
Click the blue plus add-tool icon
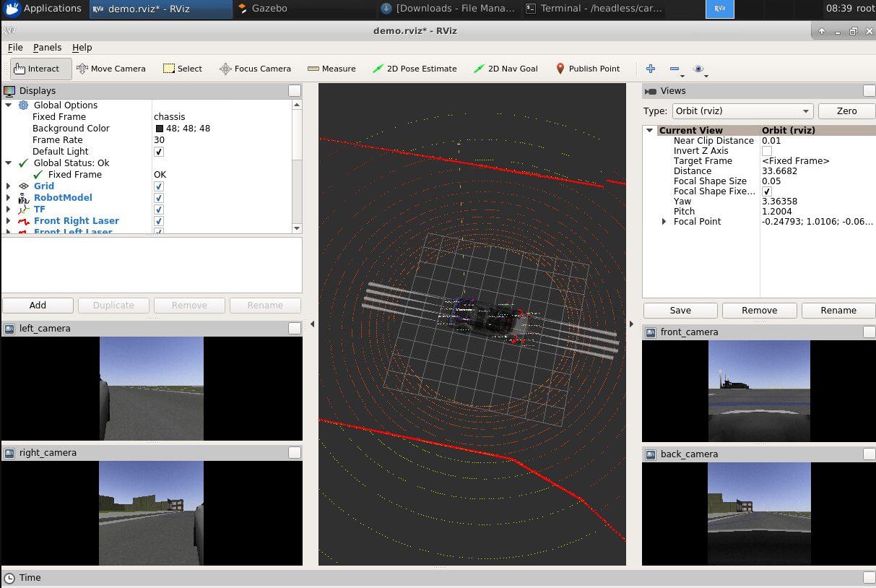pos(651,69)
